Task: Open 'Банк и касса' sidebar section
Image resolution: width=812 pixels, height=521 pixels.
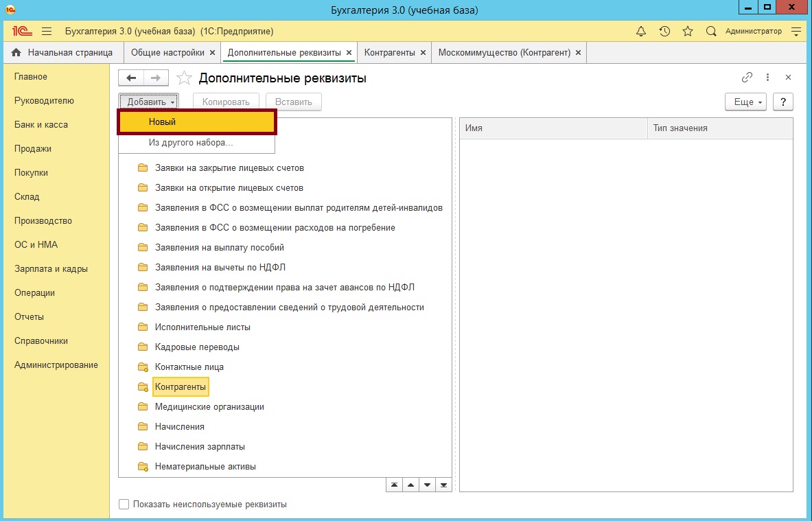Action: (41, 125)
